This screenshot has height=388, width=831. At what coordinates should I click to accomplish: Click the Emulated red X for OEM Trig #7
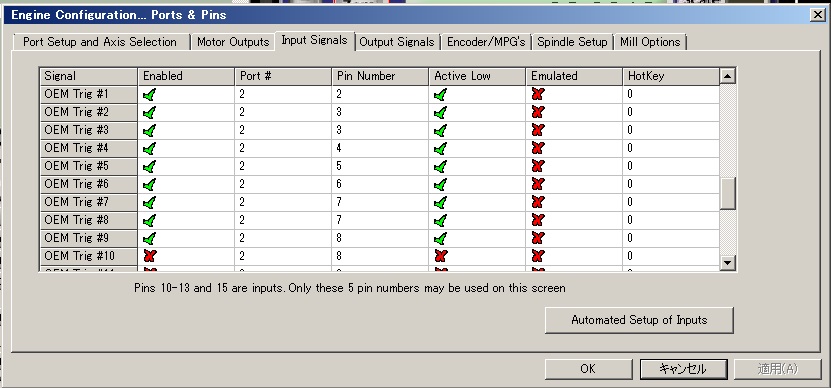(538, 202)
